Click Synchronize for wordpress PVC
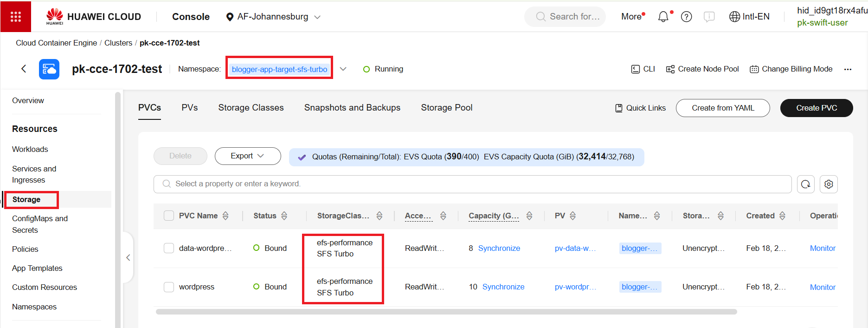 pyautogui.click(x=503, y=287)
